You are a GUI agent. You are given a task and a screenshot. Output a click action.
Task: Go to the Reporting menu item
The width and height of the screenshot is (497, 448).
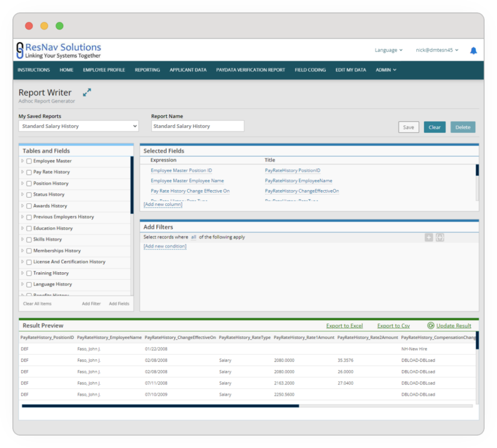pyautogui.click(x=147, y=70)
